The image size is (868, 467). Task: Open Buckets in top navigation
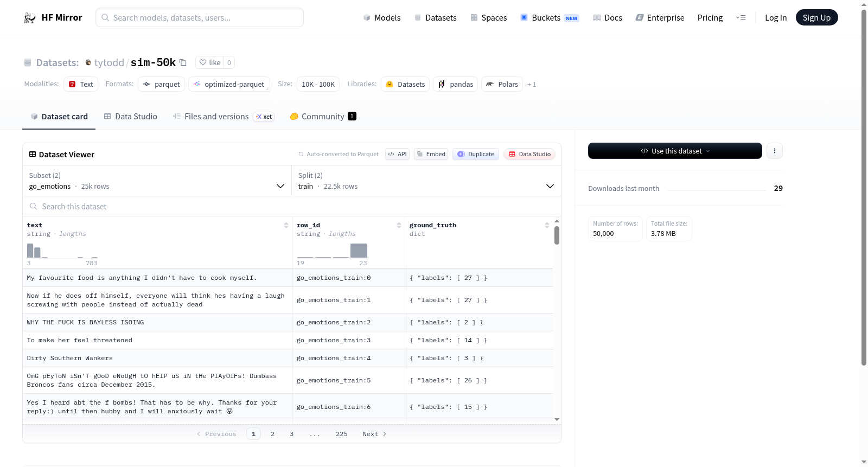(550, 18)
